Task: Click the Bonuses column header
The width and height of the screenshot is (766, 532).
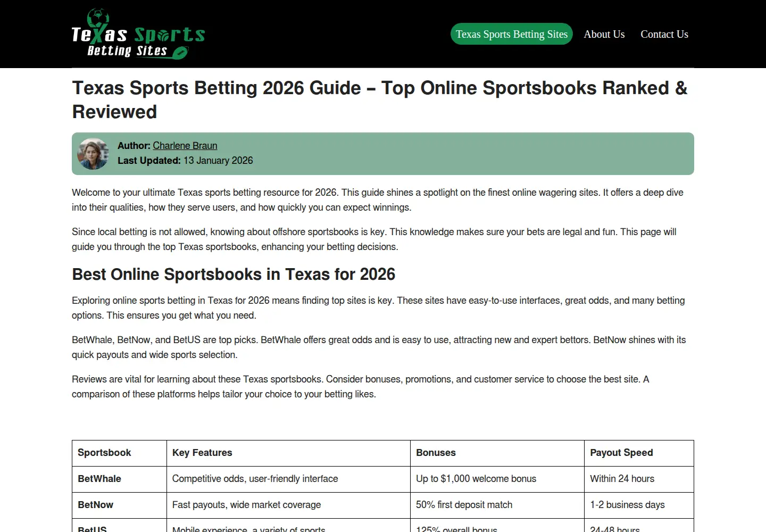Action: coord(497,453)
